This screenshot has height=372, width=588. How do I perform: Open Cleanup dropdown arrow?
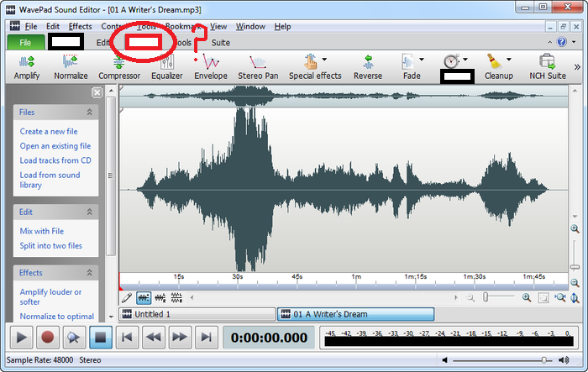pyautogui.click(x=509, y=60)
